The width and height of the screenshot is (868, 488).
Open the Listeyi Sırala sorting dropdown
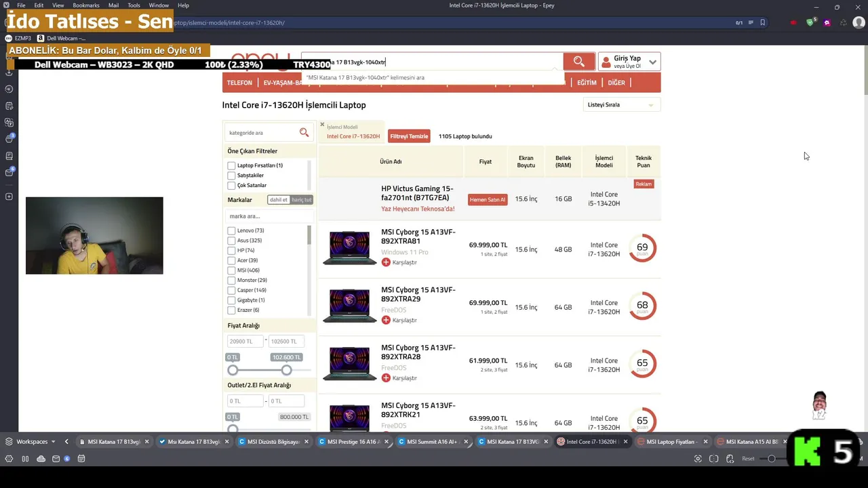(x=621, y=105)
